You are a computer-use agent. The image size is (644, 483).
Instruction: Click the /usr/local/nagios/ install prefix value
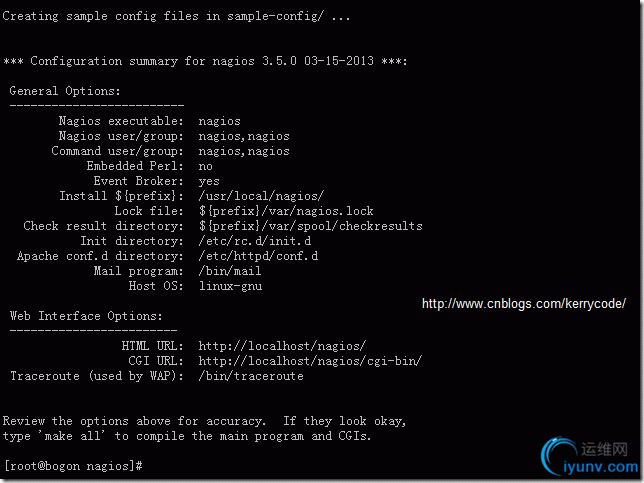coord(261,196)
